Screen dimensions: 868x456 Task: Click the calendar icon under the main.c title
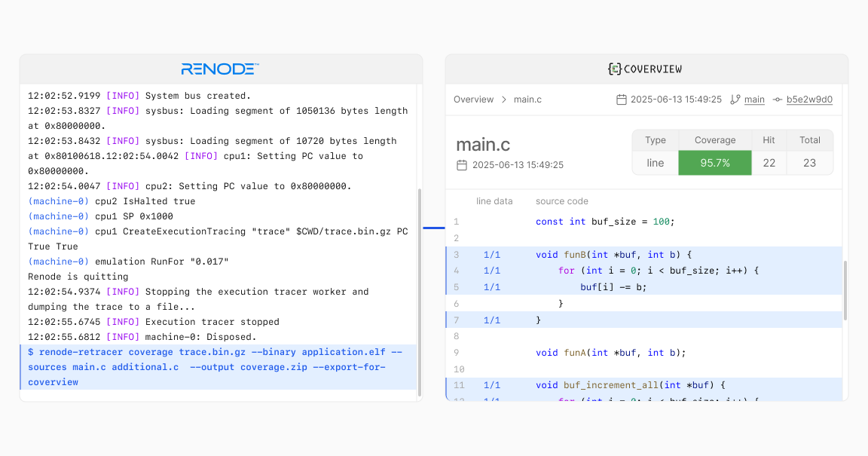(x=462, y=165)
